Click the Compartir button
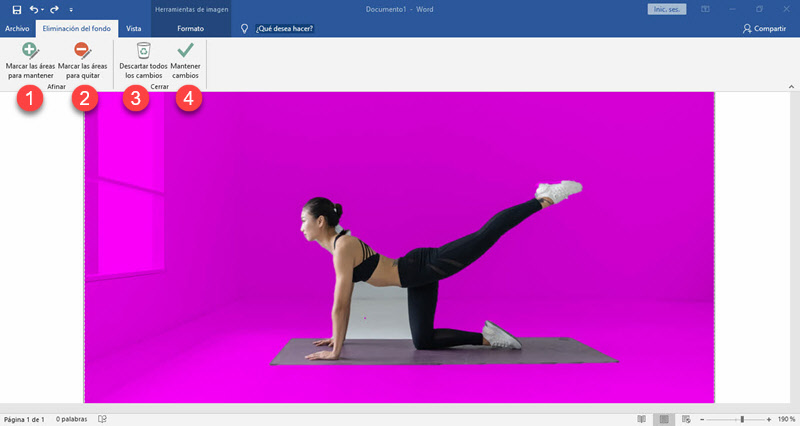Viewport: 800px width, 426px height. pyautogui.click(x=764, y=29)
